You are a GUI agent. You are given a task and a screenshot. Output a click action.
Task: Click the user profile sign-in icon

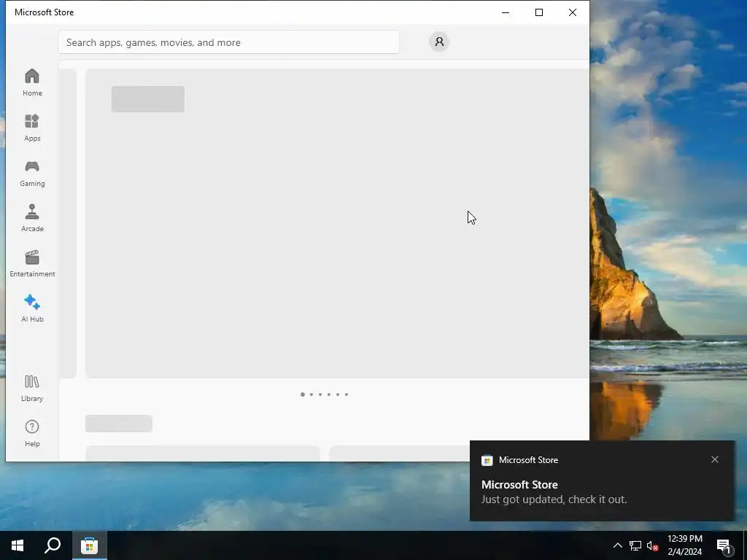tap(438, 42)
